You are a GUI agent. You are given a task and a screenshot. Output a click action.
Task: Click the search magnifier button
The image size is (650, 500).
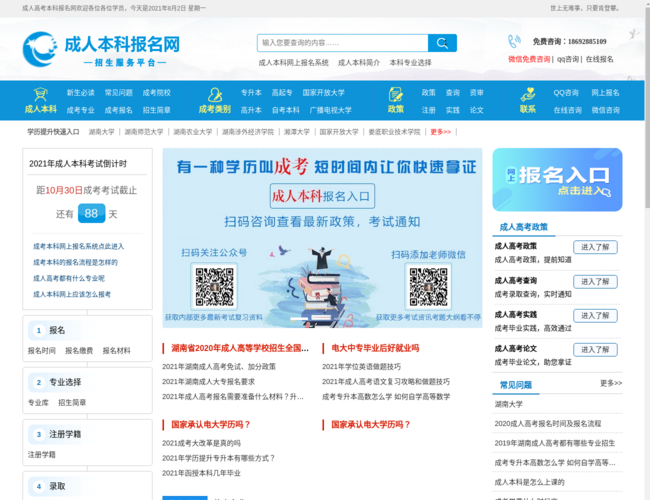[x=442, y=43]
